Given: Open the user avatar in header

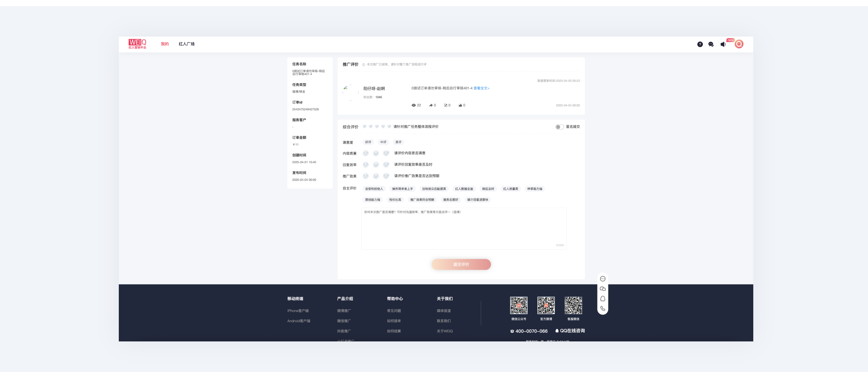Looking at the screenshot, I should point(739,44).
